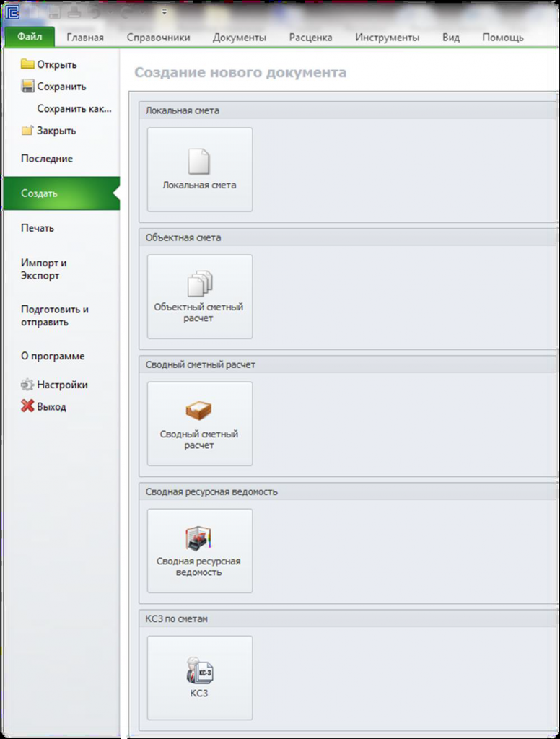Click the Закрыть folder icon
The height and width of the screenshot is (739, 560).
(x=27, y=130)
